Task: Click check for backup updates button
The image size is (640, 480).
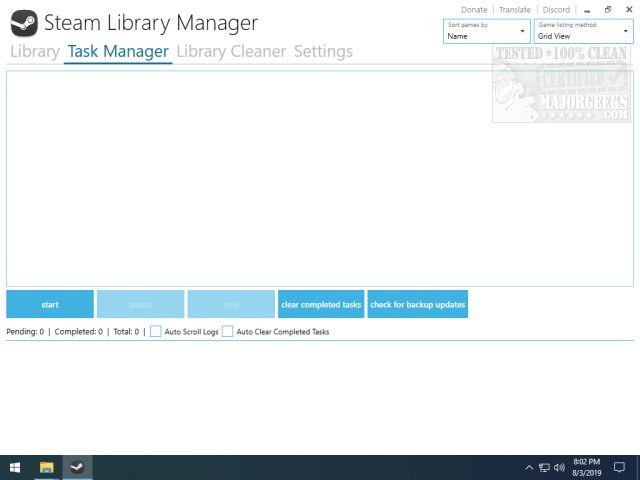Action: pos(418,304)
